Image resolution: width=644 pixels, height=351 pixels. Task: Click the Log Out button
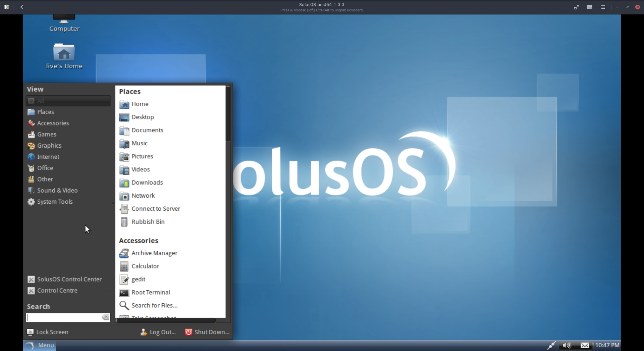click(158, 332)
